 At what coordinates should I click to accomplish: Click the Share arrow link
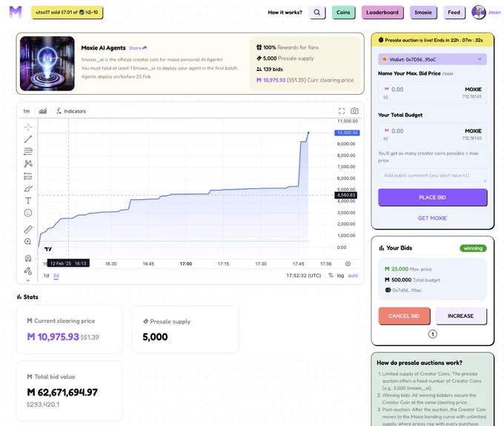[x=138, y=48]
